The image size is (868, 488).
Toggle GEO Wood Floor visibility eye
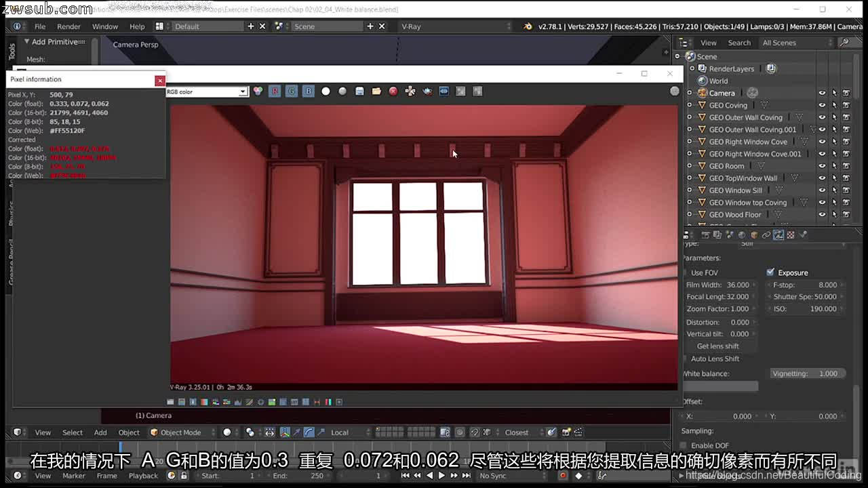(x=822, y=215)
